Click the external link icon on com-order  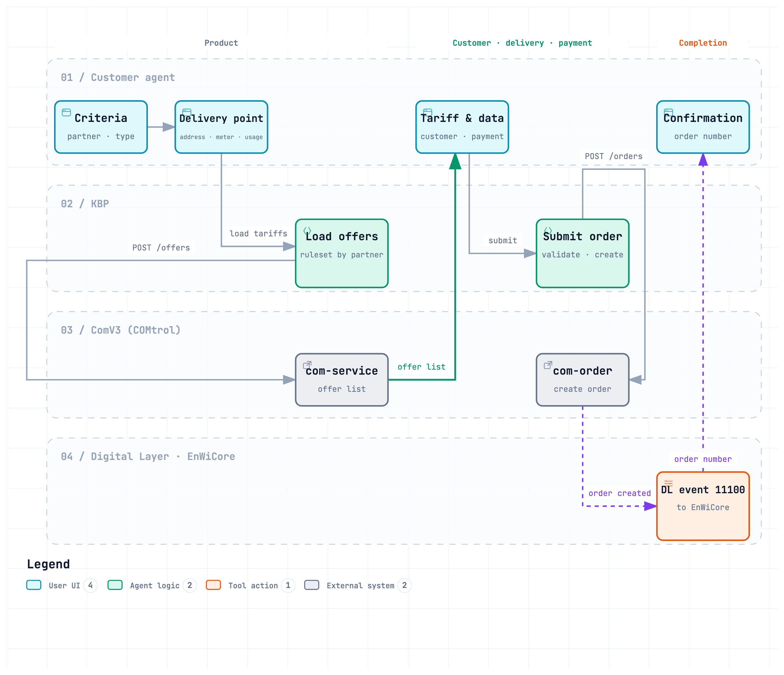click(548, 365)
